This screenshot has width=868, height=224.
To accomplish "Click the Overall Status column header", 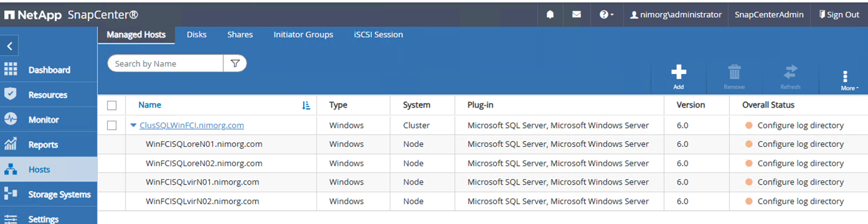I will click(x=768, y=105).
